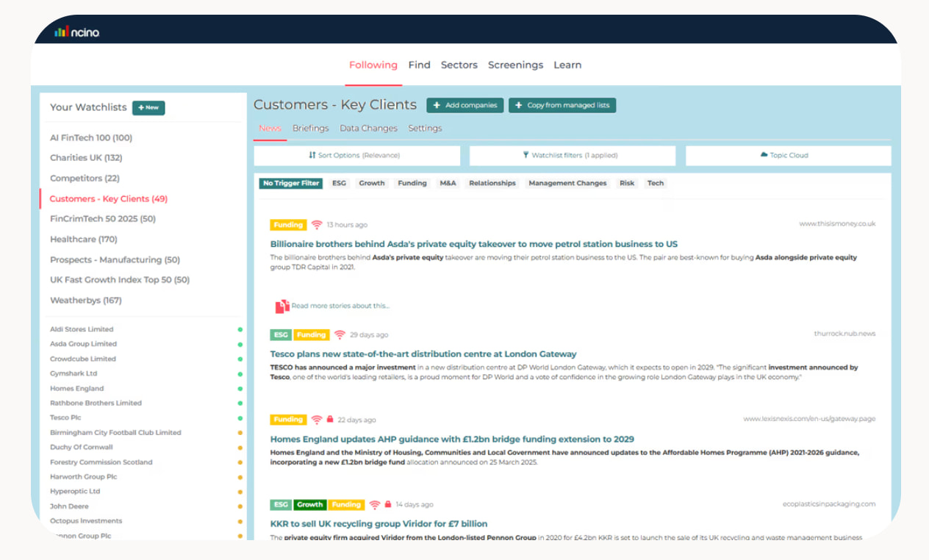The width and height of the screenshot is (929, 560).
Task: Select Homes England in company list
Action: pos(76,388)
